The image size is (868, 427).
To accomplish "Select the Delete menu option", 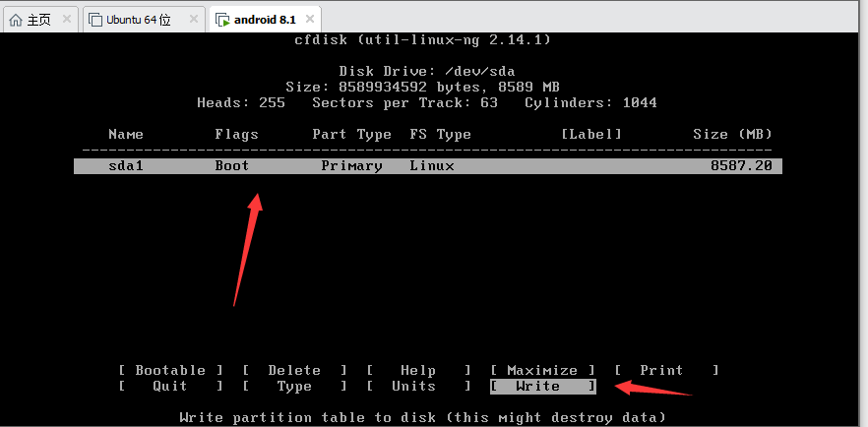I will coord(294,371).
